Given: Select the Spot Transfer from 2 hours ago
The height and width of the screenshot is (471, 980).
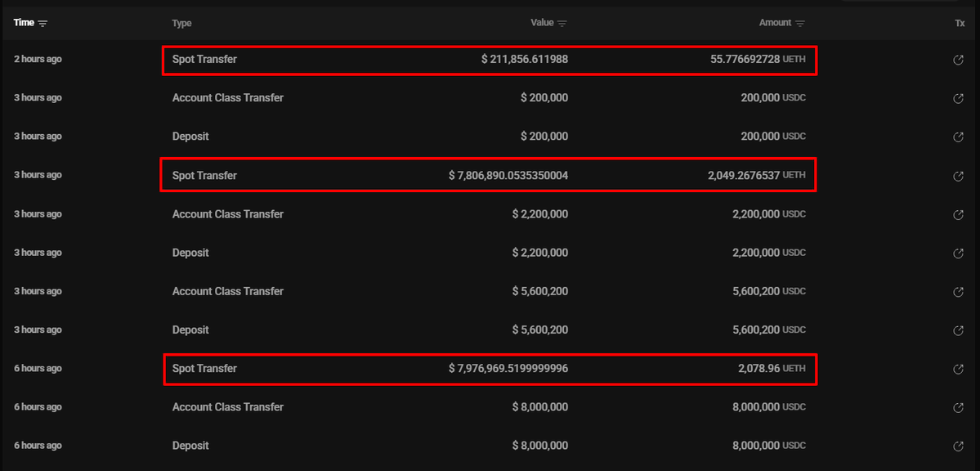Looking at the screenshot, I should [204, 60].
